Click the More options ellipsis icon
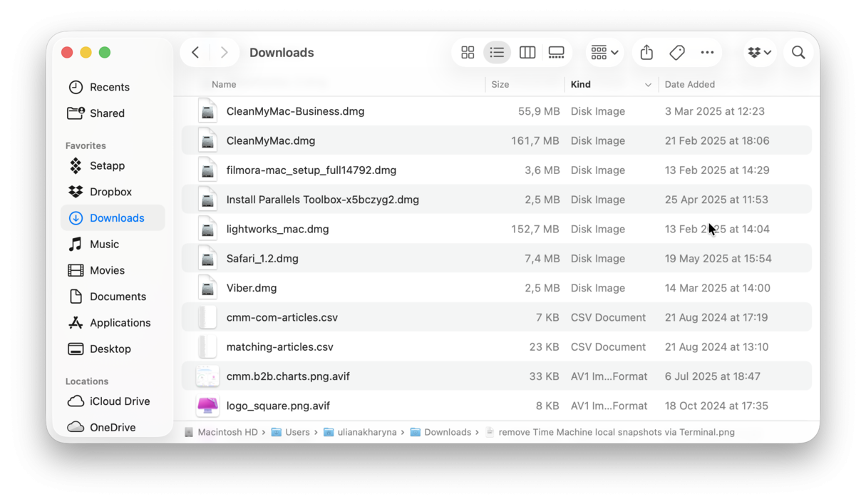Viewport: 866px width, 504px height. pos(707,52)
